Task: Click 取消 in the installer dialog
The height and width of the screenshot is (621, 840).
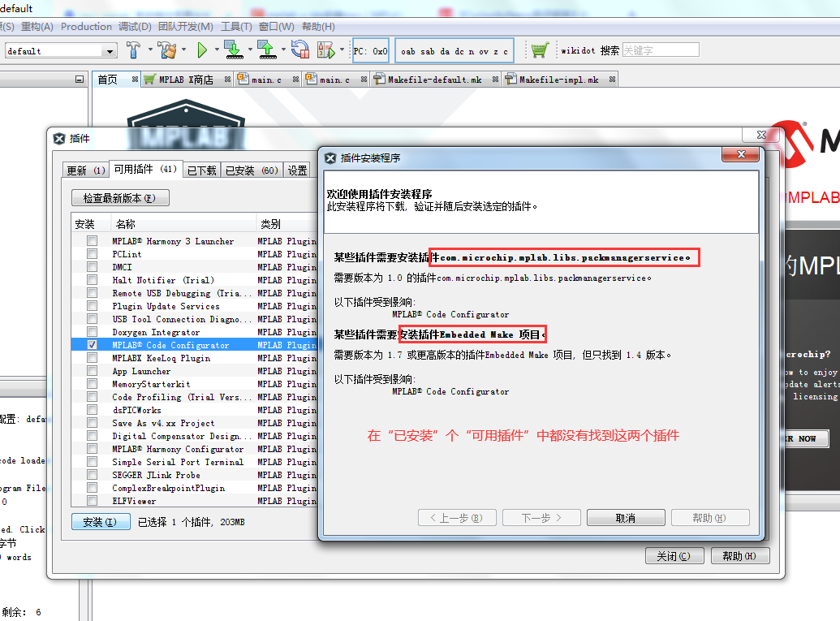Action: click(626, 518)
